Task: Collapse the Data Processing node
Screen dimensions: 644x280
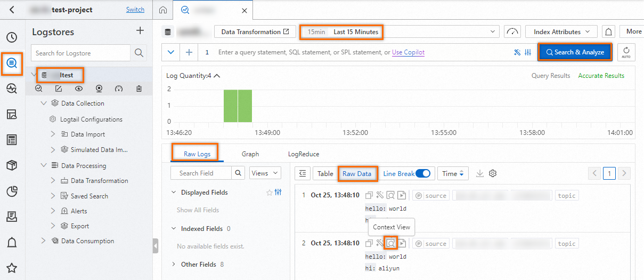Action: pos(44,165)
